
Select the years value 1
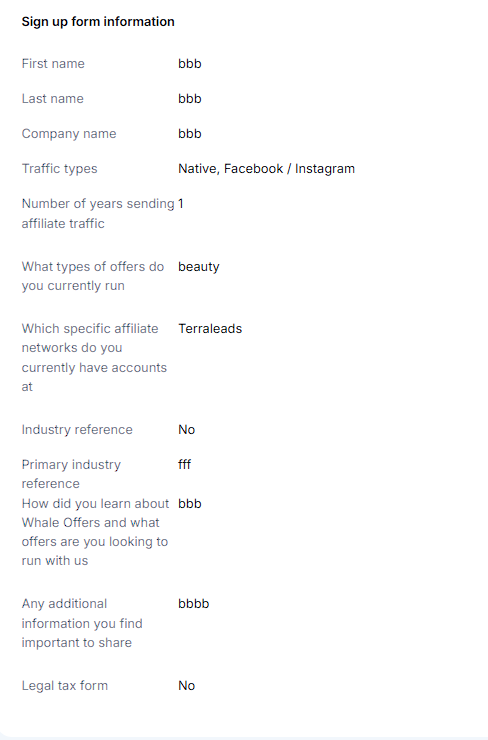(181, 203)
